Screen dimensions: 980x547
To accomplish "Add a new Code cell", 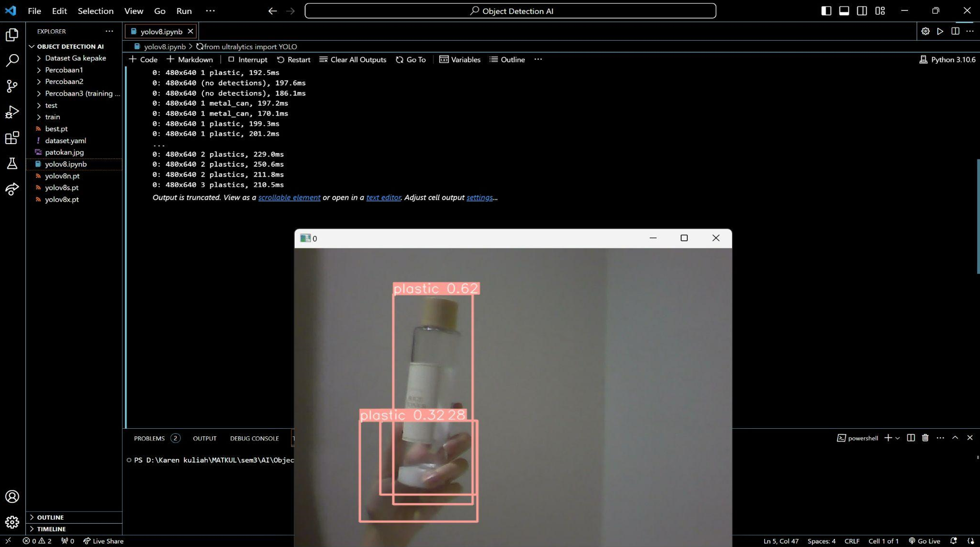I will coord(143,59).
